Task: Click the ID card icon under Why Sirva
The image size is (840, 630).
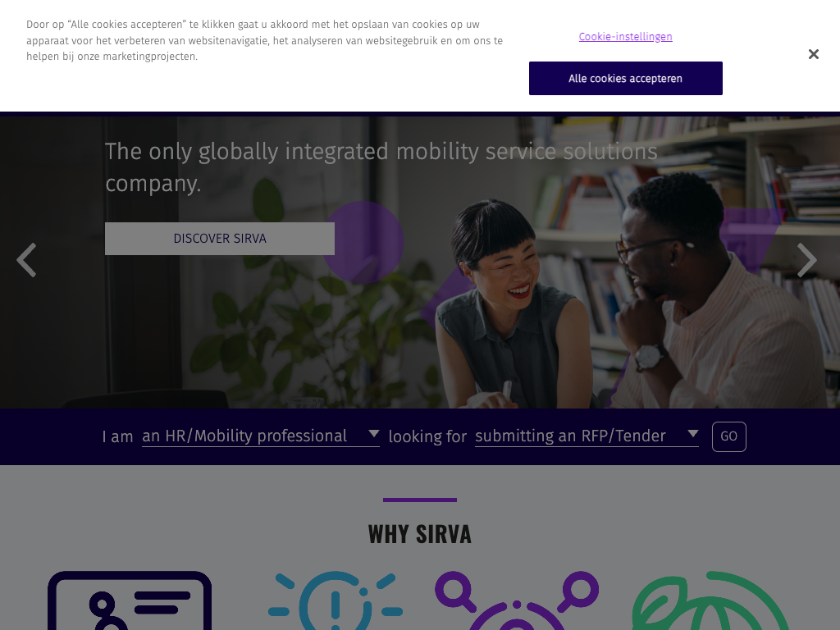Action: coord(130,600)
